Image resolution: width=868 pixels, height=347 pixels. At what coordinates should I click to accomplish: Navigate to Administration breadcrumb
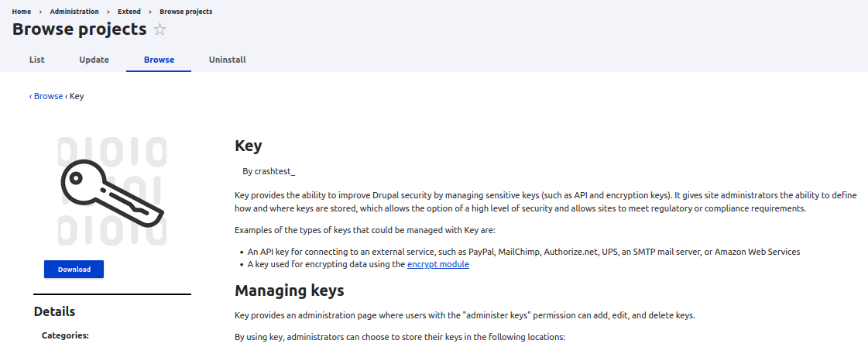pyautogui.click(x=74, y=12)
